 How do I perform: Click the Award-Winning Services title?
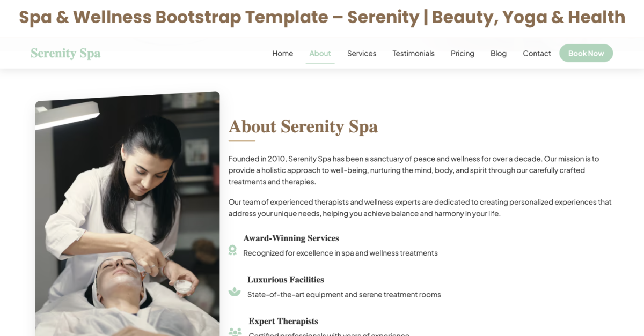coord(291,238)
